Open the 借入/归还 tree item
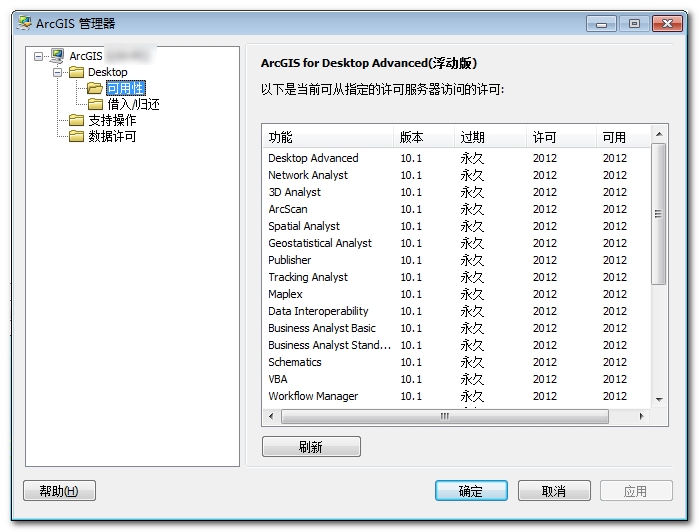Image resolution: width=699 pixels, height=532 pixels. [133, 104]
